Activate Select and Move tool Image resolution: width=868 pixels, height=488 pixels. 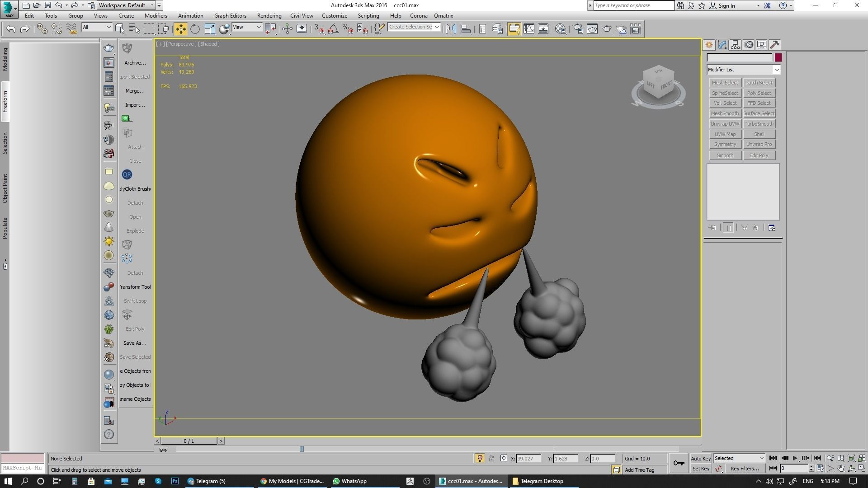click(x=180, y=29)
